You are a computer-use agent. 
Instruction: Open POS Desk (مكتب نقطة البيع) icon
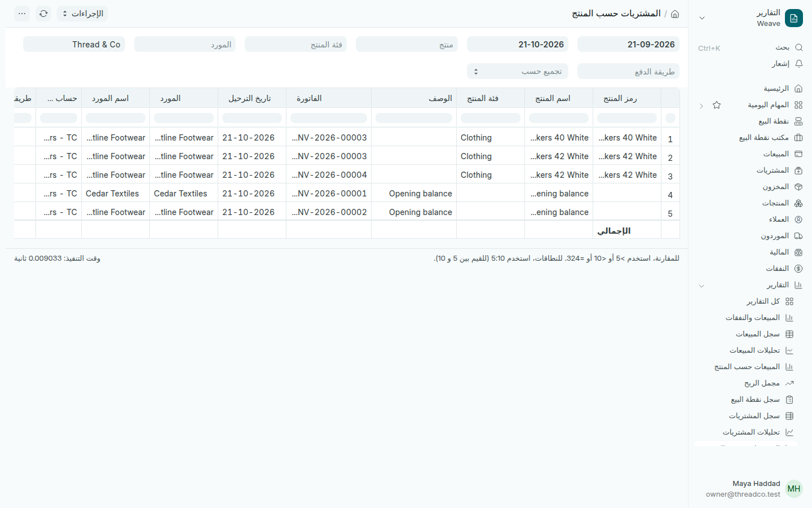click(798, 138)
